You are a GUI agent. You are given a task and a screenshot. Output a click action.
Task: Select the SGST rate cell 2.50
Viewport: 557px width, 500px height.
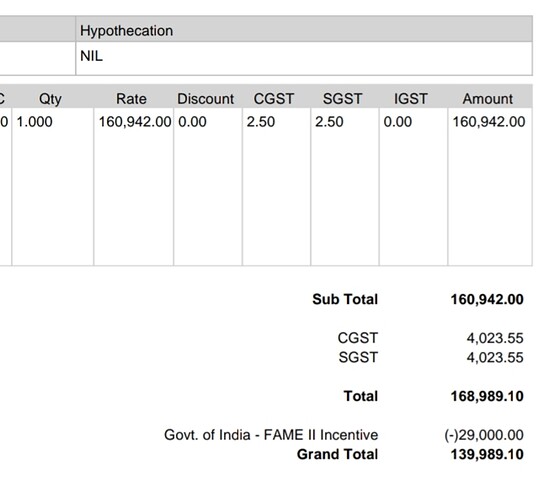pos(329,122)
